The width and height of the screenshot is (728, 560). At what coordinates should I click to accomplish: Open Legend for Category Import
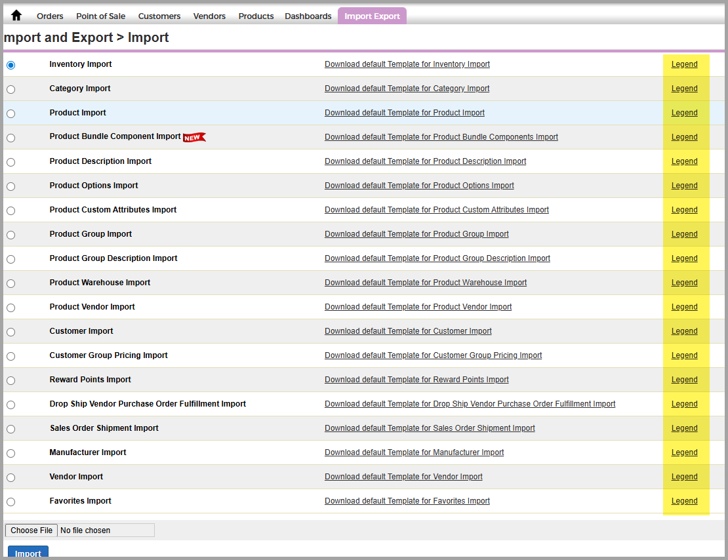pos(684,89)
